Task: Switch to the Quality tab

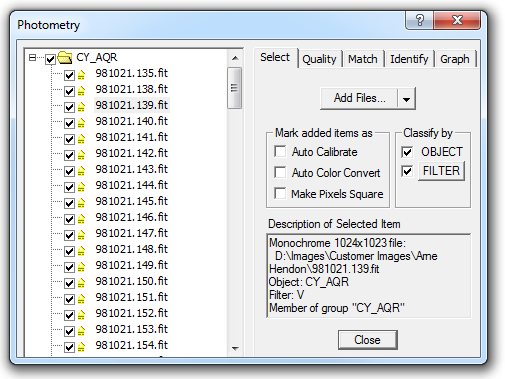Action: (x=319, y=59)
